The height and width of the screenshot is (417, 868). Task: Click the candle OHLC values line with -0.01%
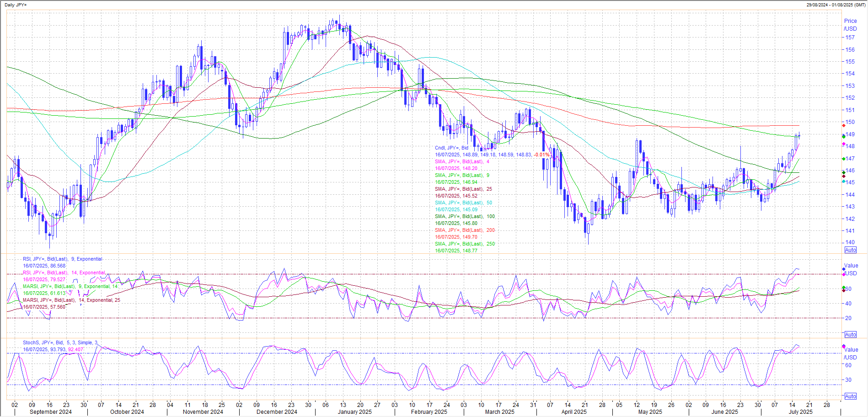point(492,155)
